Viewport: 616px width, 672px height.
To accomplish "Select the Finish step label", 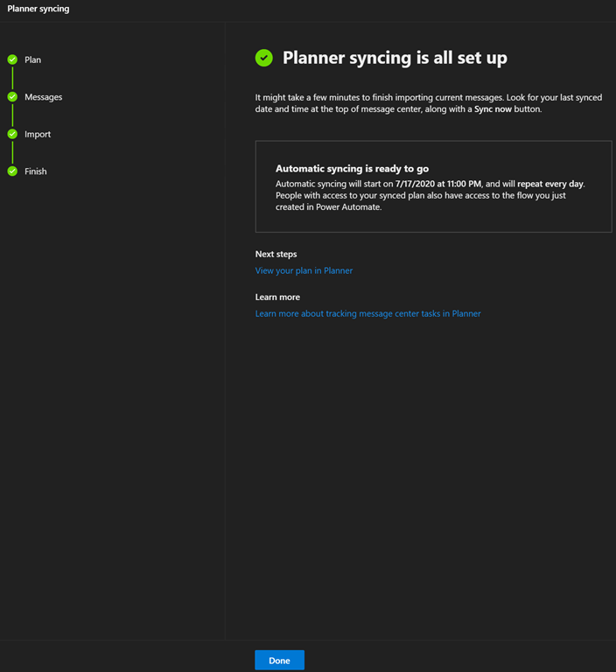I will [x=36, y=171].
